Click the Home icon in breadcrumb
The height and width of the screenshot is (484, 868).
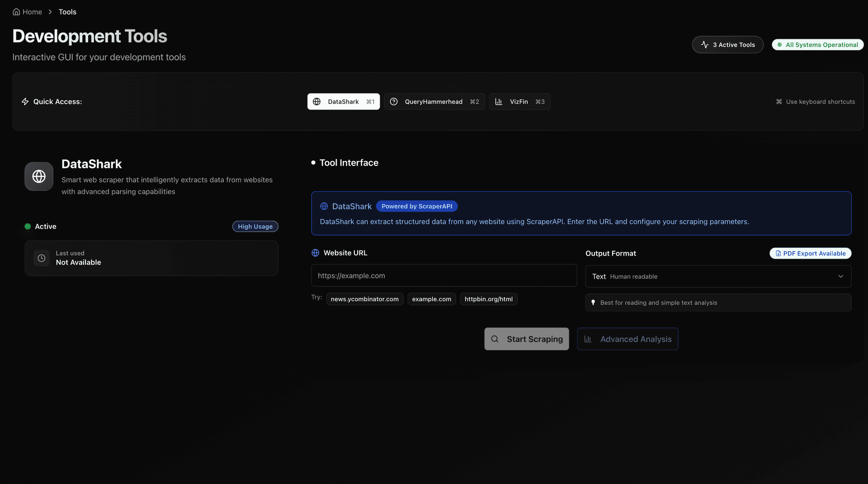pos(16,12)
